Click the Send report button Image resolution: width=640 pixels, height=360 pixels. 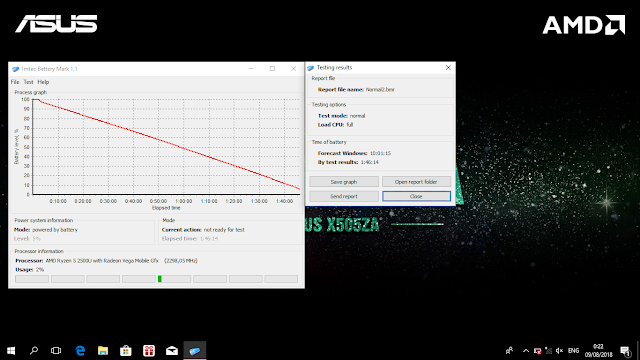click(x=344, y=196)
